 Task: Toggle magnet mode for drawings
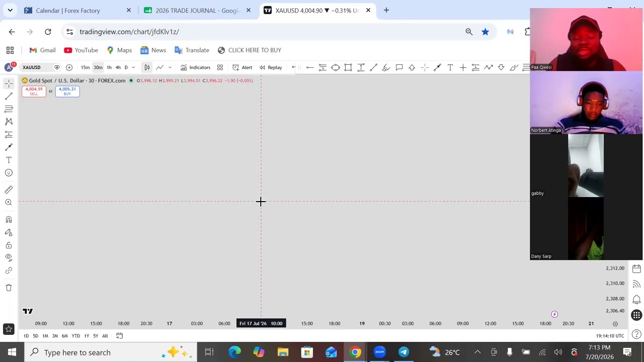tap(9, 219)
